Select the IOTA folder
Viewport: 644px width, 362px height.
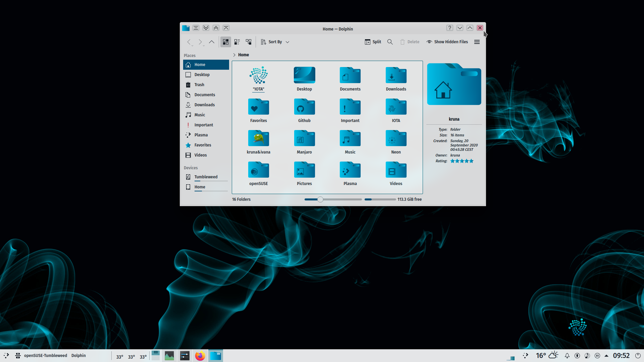396,110
